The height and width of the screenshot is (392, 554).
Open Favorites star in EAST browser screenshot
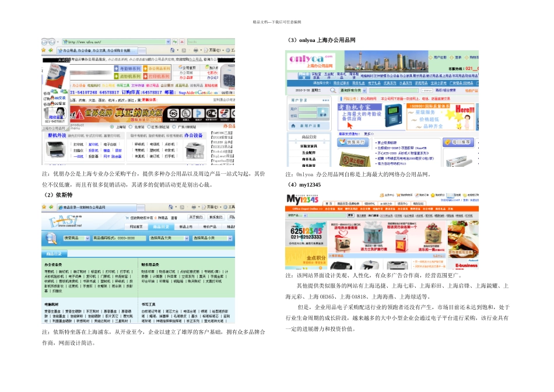pyautogui.click(x=44, y=206)
